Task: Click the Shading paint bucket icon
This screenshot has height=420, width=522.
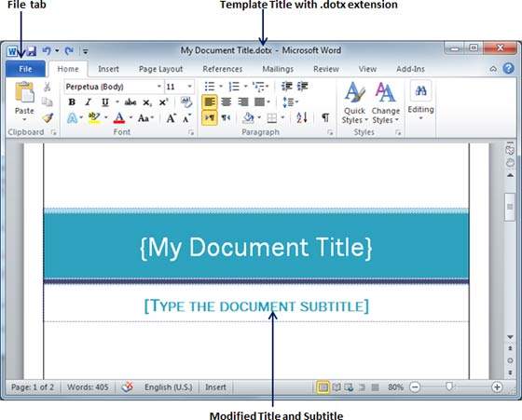Action: pyautogui.click(x=248, y=117)
